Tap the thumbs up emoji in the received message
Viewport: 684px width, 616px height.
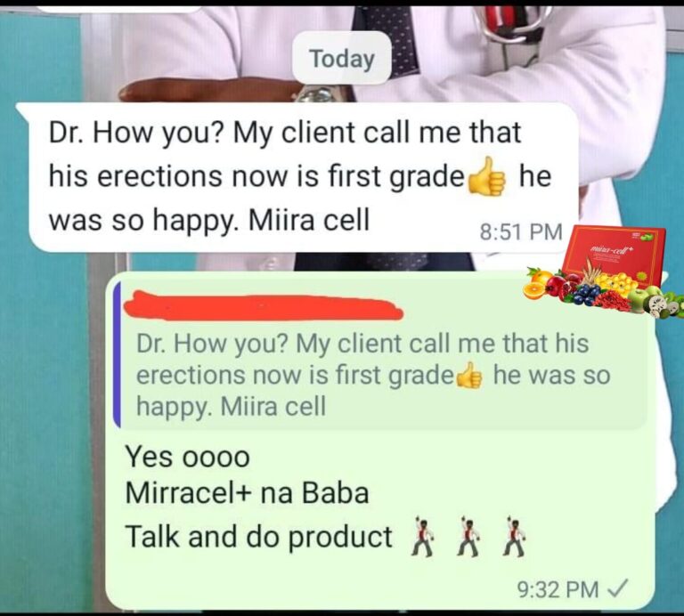[x=487, y=176]
